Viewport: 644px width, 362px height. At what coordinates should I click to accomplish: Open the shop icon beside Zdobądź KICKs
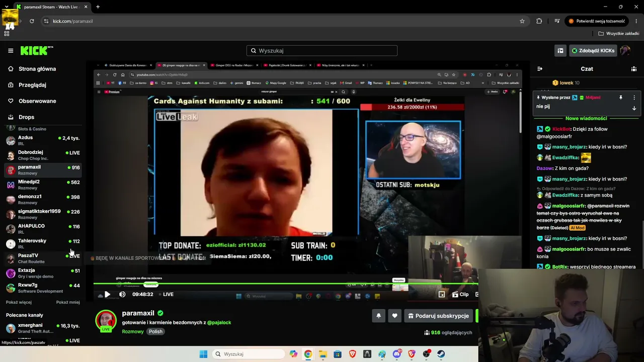point(560,50)
